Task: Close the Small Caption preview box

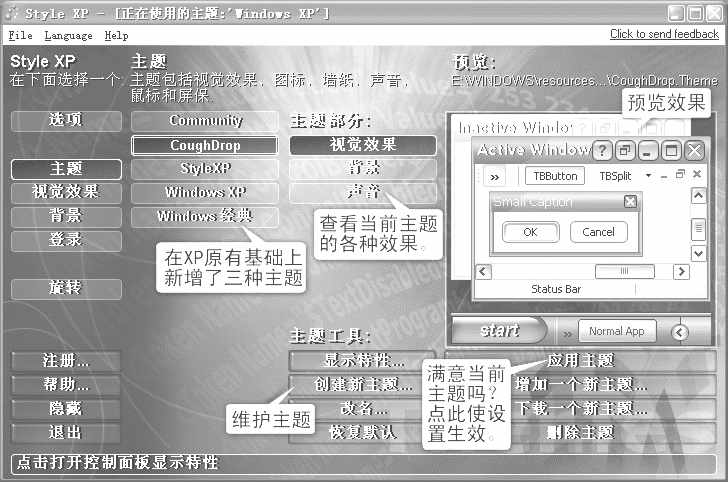Action: (630, 202)
